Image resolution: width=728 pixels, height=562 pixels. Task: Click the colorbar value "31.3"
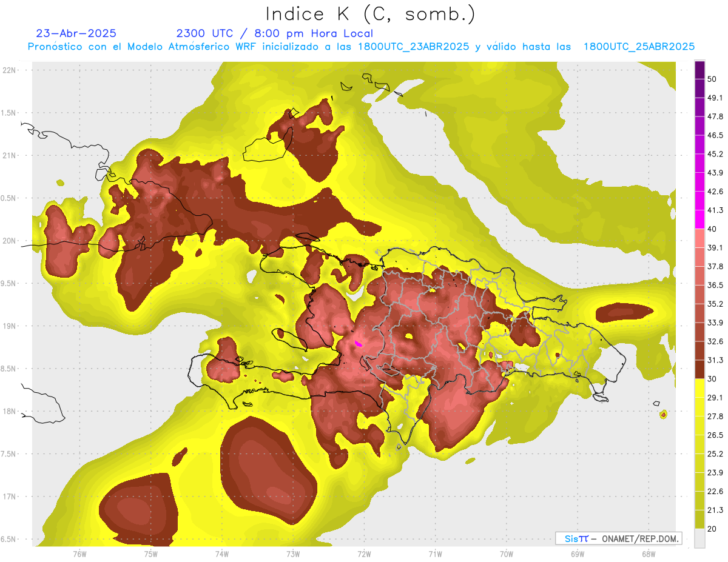tap(715, 360)
